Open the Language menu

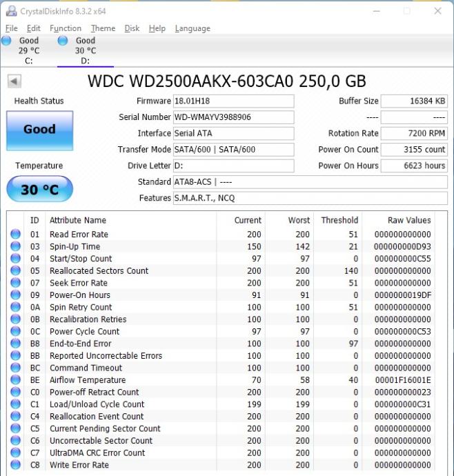pyautogui.click(x=193, y=28)
